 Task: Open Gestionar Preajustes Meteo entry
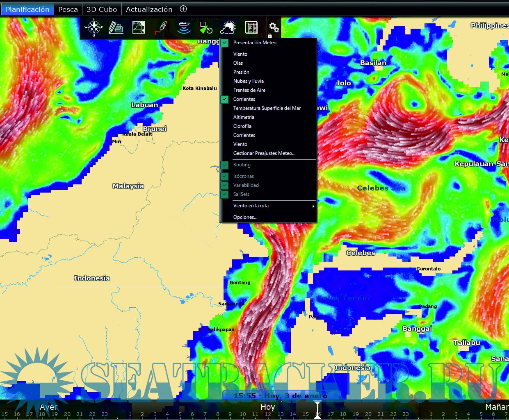point(264,153)
